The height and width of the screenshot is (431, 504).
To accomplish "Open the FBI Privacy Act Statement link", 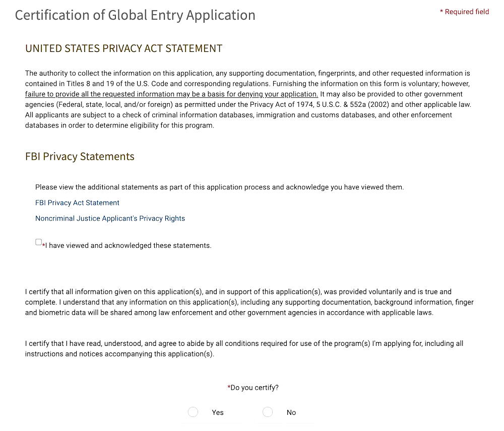I will click(x=77, y=203).
